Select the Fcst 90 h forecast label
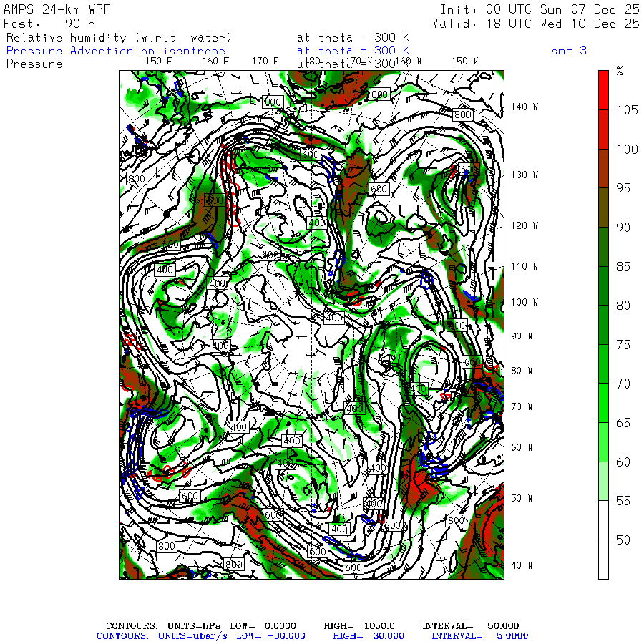This screenshot has width=644, height=644. click(50, 24)
